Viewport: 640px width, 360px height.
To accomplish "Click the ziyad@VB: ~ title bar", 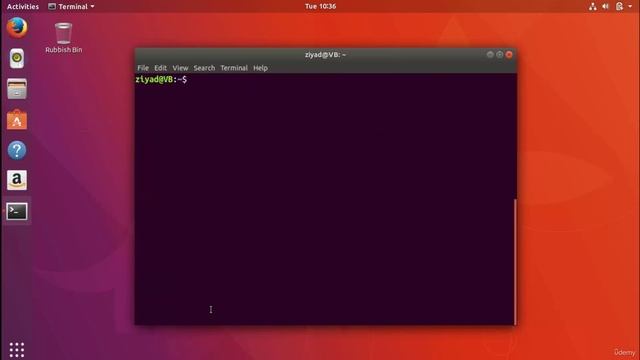I will (325, 55).
